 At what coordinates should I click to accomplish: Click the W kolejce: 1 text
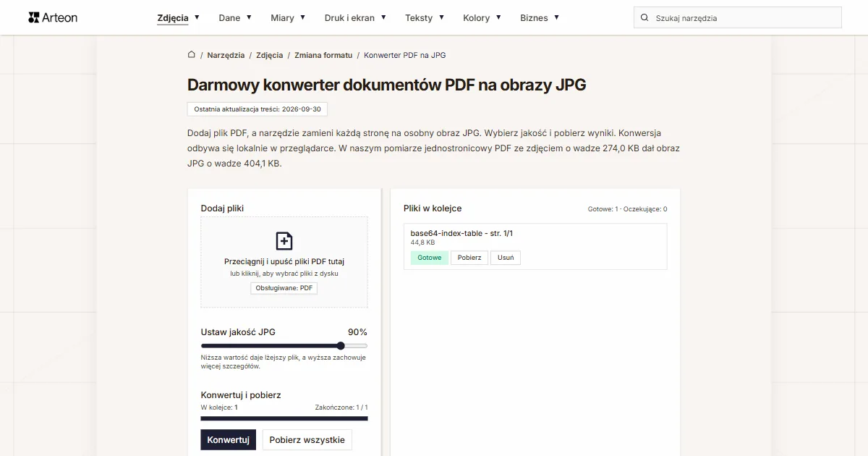pos(219,408)
